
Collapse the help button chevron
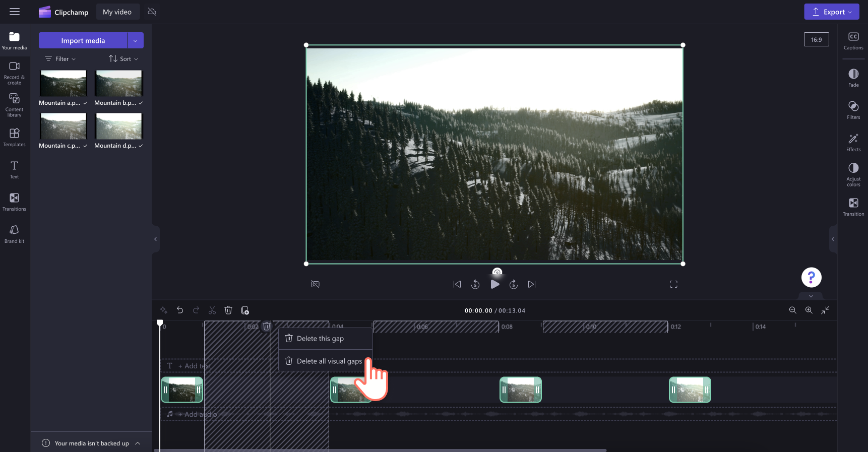click(811, 296)
